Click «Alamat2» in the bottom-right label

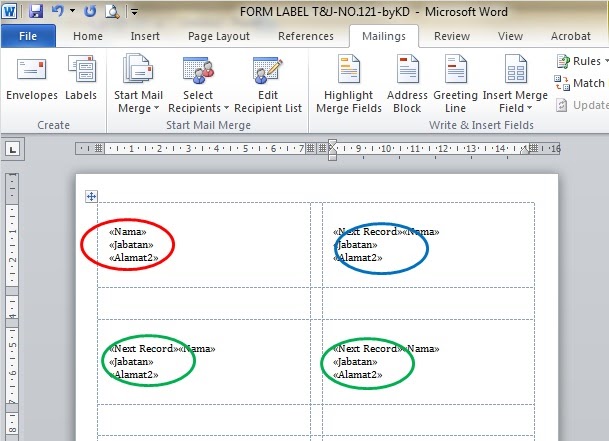click(x=358, y=375)
